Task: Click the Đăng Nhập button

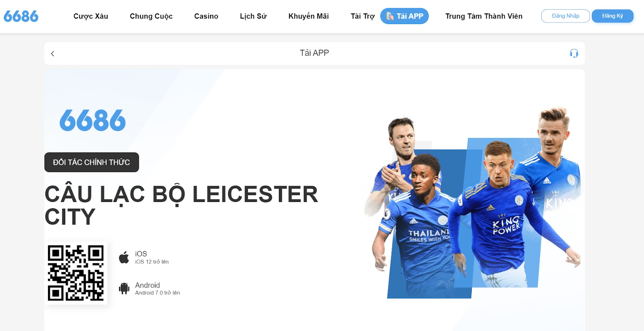Action: click(x=566, y=16)
